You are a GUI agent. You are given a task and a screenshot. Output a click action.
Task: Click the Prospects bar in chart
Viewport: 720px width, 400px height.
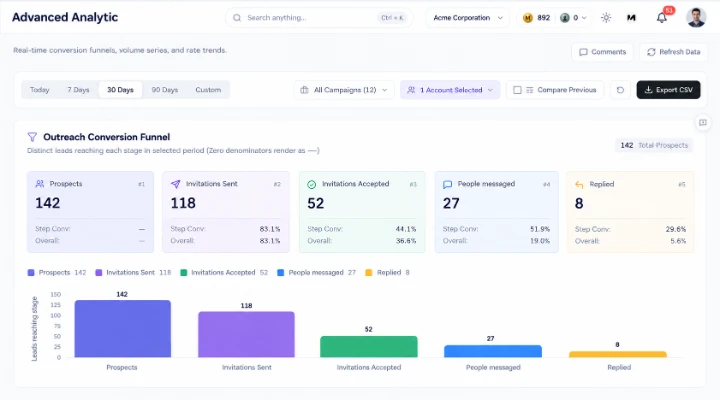(123, 329)
